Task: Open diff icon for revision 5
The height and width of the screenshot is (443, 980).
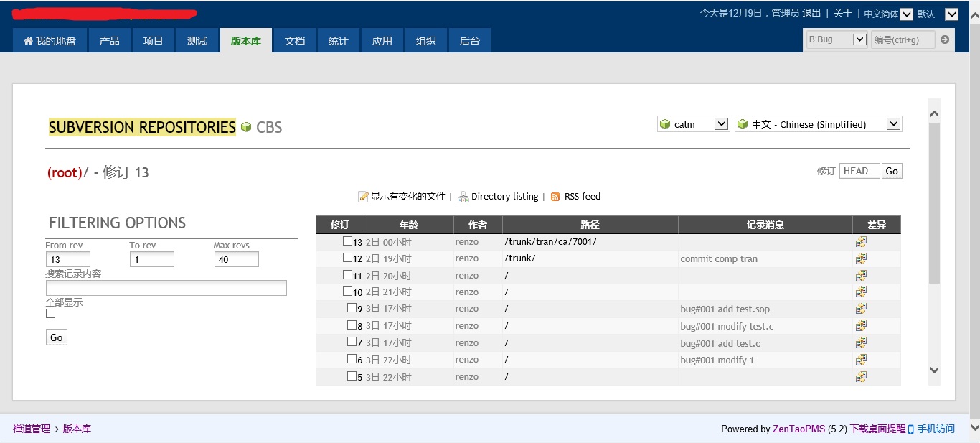Action: 861,376
